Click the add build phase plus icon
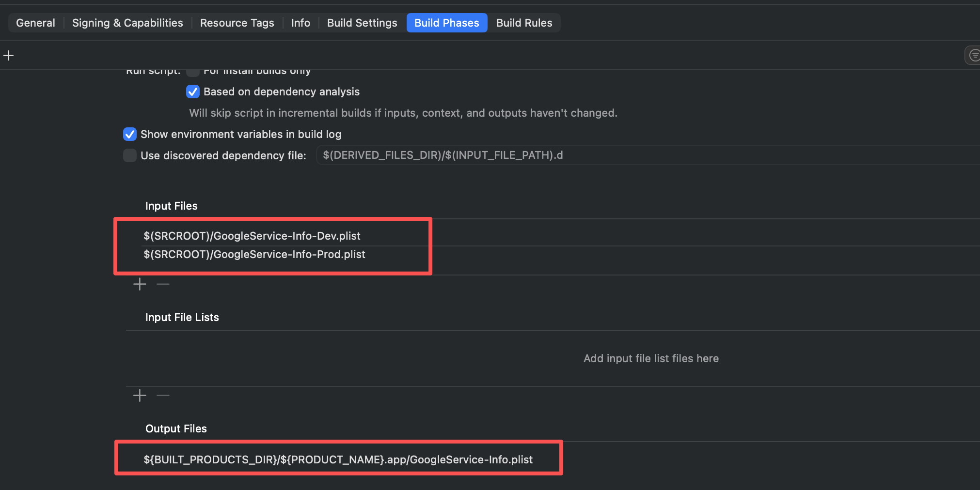Image resolution: width=980 pixels, height=490 pixels. coord(8,56)
